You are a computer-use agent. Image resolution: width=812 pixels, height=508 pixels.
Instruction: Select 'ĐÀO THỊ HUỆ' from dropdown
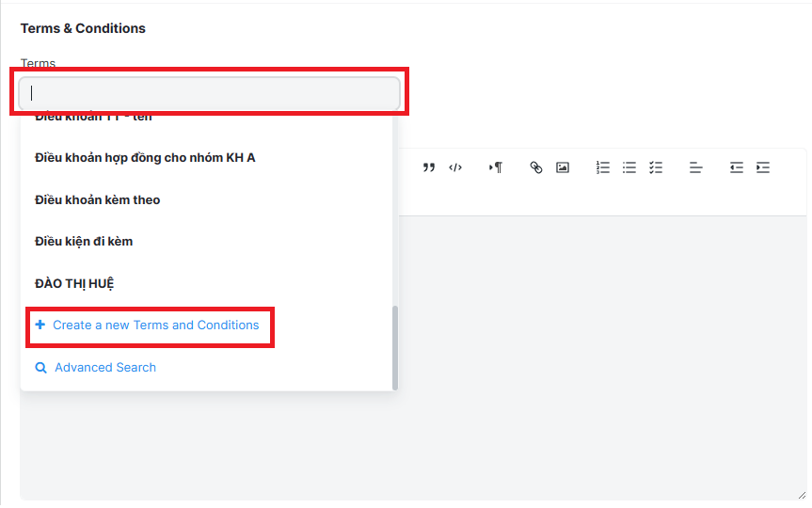(74, 283)
